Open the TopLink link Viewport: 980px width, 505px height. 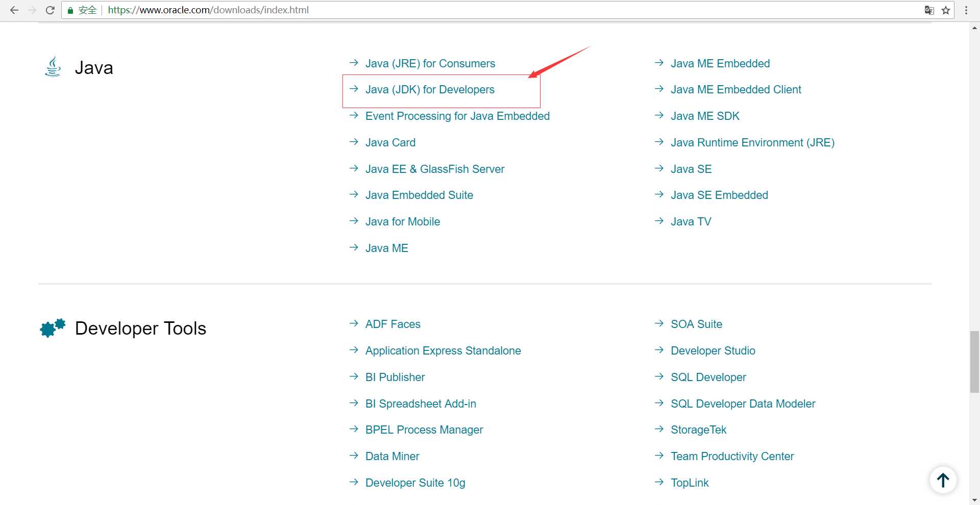click(690, 483)
